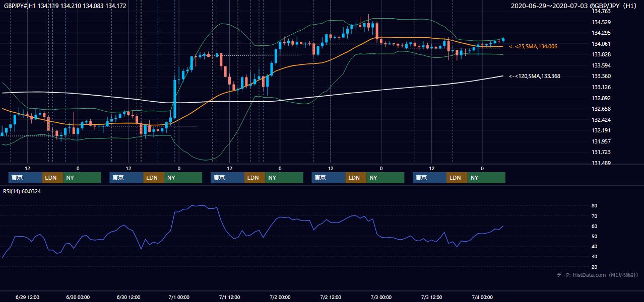This screenshot has height=302, width=644.
Task: Click price axis value 132.892
Action: [601, 98]
